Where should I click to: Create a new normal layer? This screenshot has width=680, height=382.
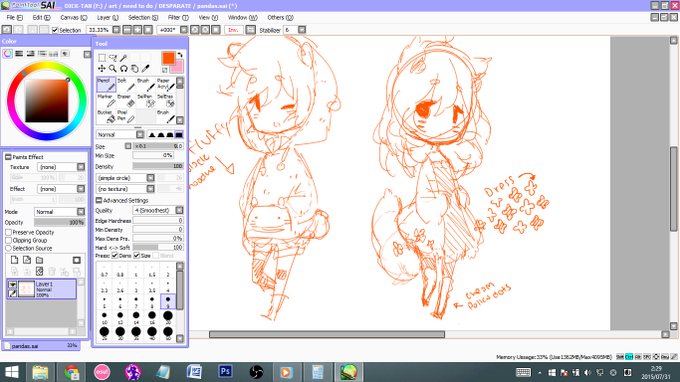coord(14,260)
